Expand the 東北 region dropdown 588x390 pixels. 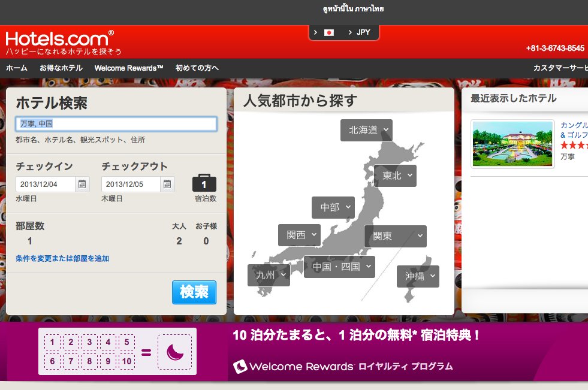[x=395, y=176]
